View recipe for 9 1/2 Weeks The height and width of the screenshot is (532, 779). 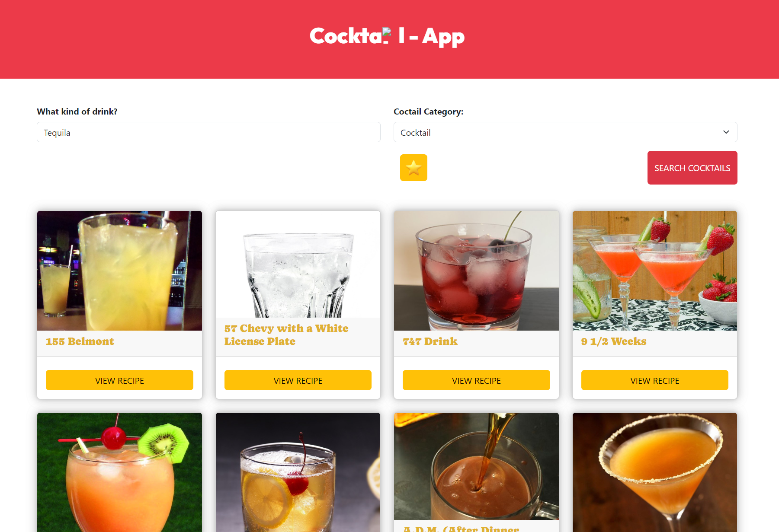(655, 380)
